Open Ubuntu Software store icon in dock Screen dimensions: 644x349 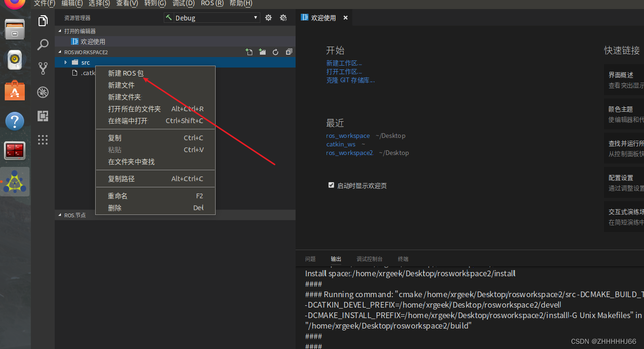[x=15, y=90]
